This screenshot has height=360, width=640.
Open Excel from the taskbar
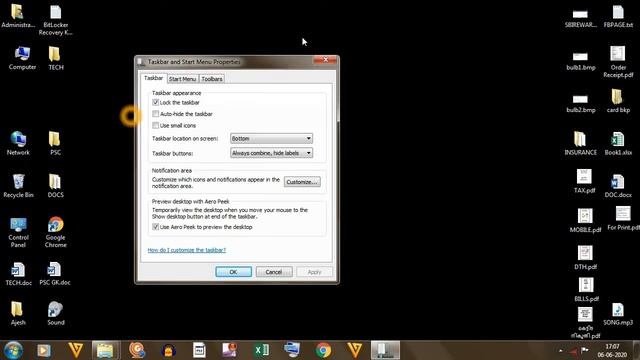(x=262, y=350)
